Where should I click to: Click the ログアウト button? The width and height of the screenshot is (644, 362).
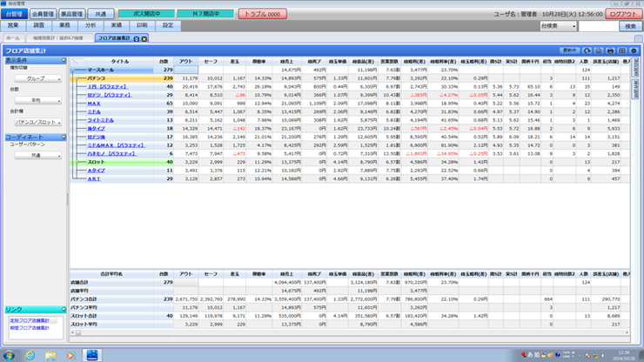[623, 14]
